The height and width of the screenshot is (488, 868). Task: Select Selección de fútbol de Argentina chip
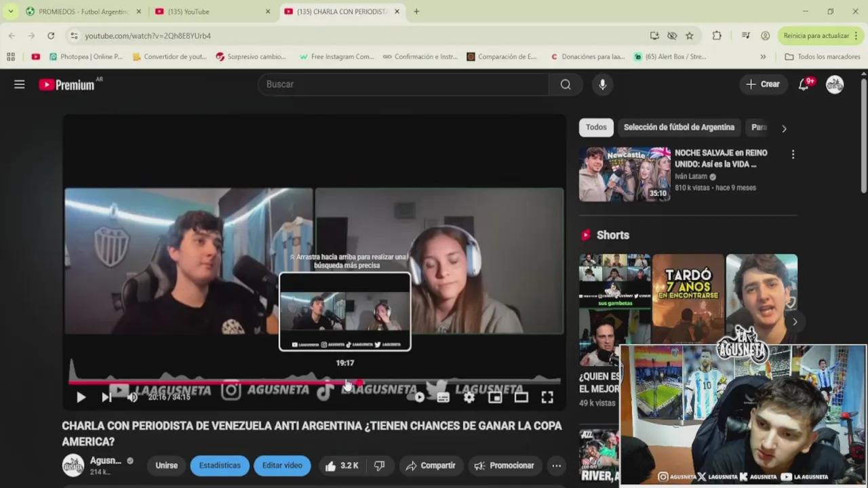click(x=679, y=127)
